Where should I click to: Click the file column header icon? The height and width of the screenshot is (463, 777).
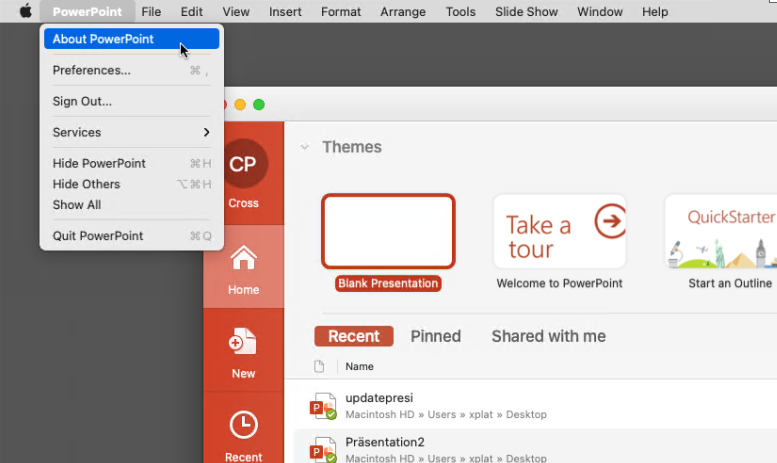320,367
